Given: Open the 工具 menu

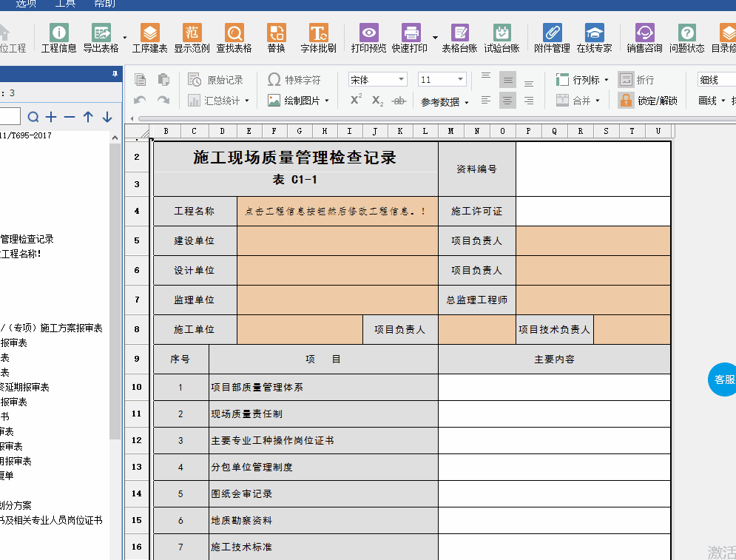Looking at the screenshot, I should pos(65,4).
